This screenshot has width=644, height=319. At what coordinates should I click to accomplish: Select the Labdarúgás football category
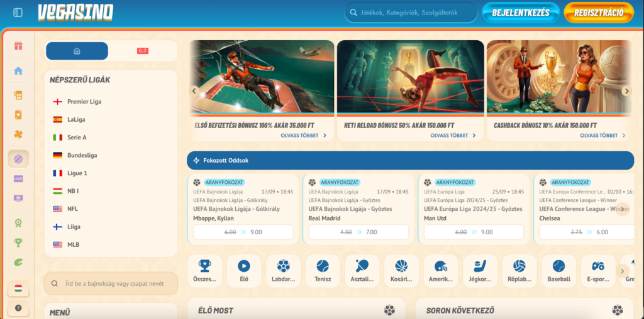(x=284, y=271)
